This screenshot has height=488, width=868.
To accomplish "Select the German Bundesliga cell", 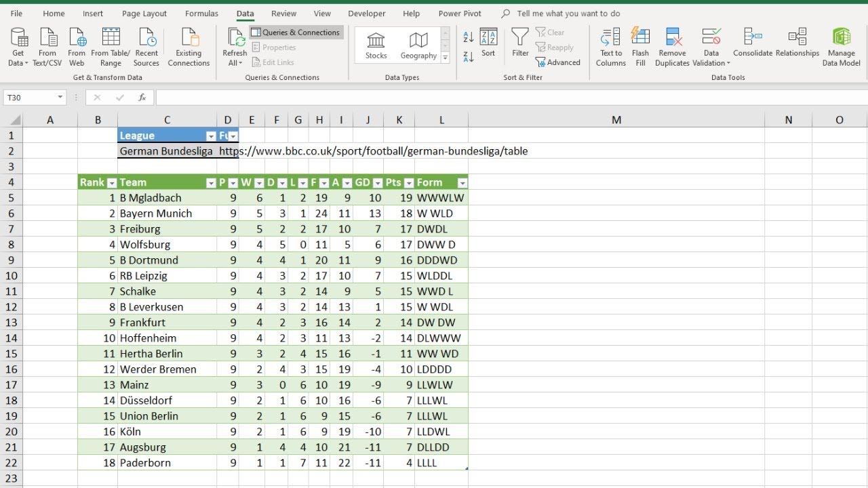I will (167, 151).
